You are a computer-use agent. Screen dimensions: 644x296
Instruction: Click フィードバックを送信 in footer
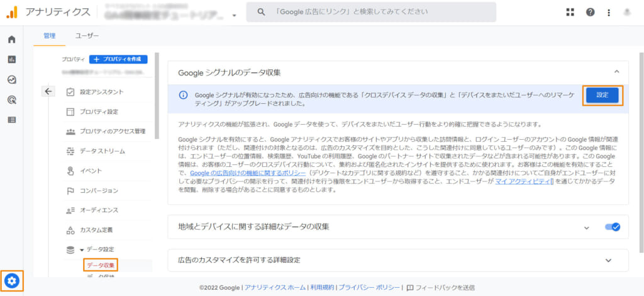(x=445, y=288)
